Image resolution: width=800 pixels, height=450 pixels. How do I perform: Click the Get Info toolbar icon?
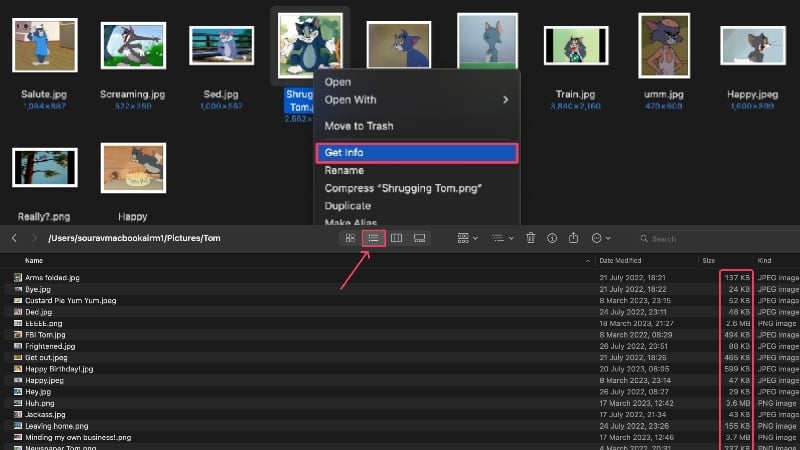pyautogui.click(x=552, y=238)
